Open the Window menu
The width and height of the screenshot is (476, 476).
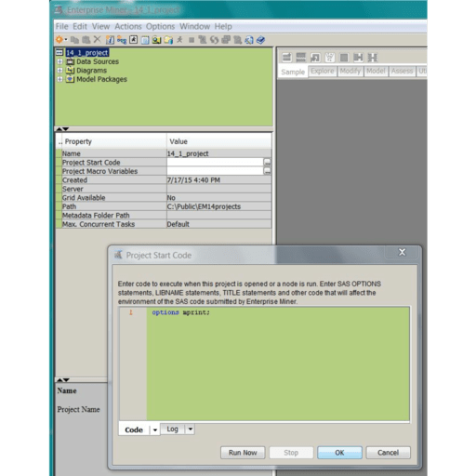194,26
